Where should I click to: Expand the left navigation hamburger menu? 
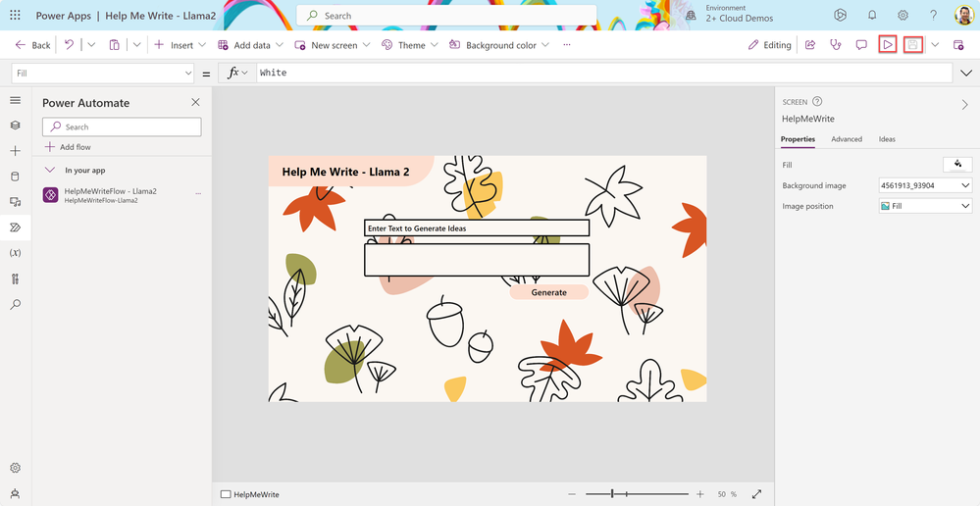click(16, 100)
